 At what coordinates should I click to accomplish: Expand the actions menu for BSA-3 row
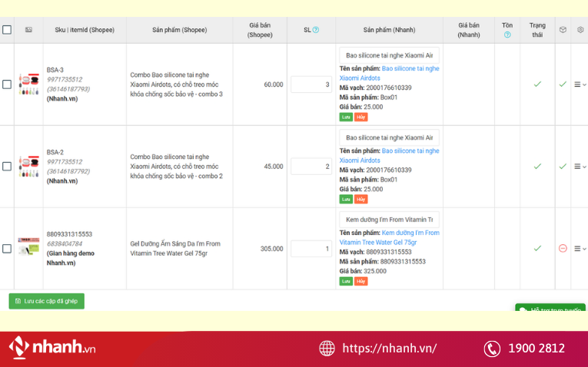580,84
